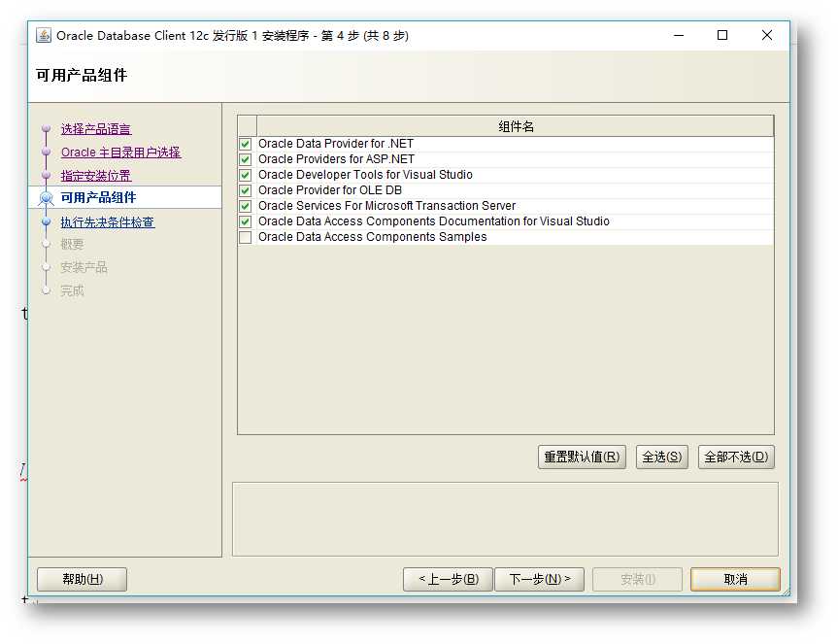Minimize the Oracle installer window
Image resolution: width=838 pixels, height=644 pixels.
click(x=679, y=35)
